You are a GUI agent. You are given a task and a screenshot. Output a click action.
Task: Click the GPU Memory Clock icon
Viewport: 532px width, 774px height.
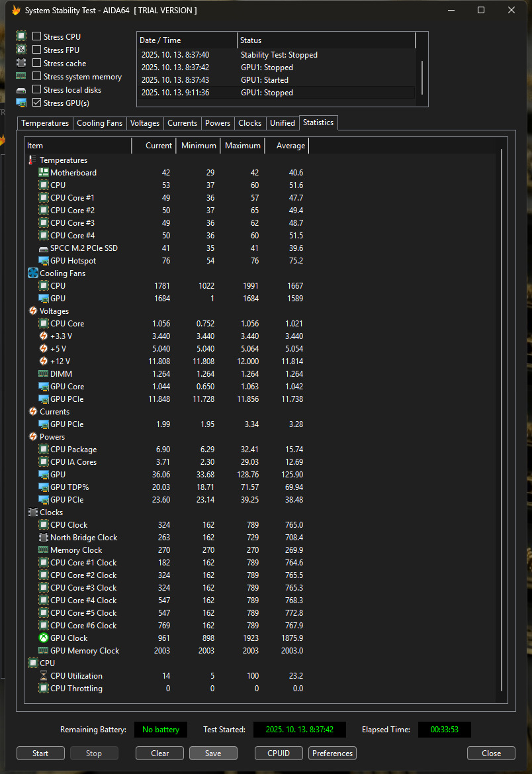44,651
